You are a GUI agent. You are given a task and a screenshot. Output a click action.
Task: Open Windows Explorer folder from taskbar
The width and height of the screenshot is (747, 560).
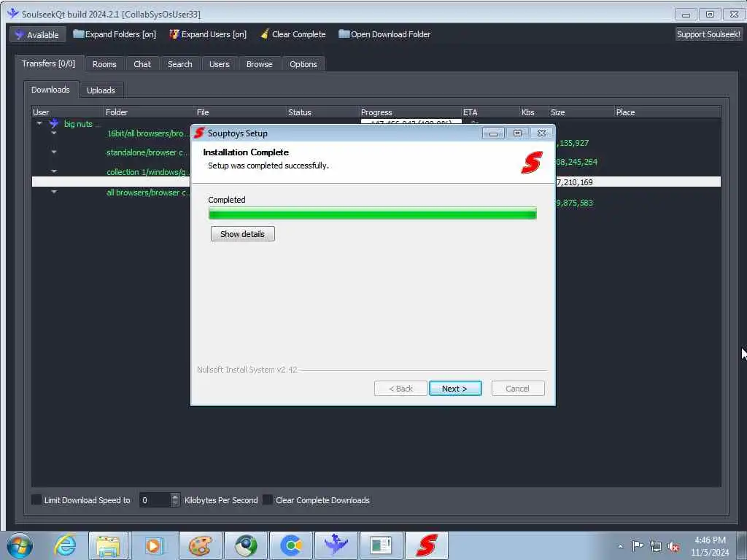pyautogui.click(x=109, y=545)
